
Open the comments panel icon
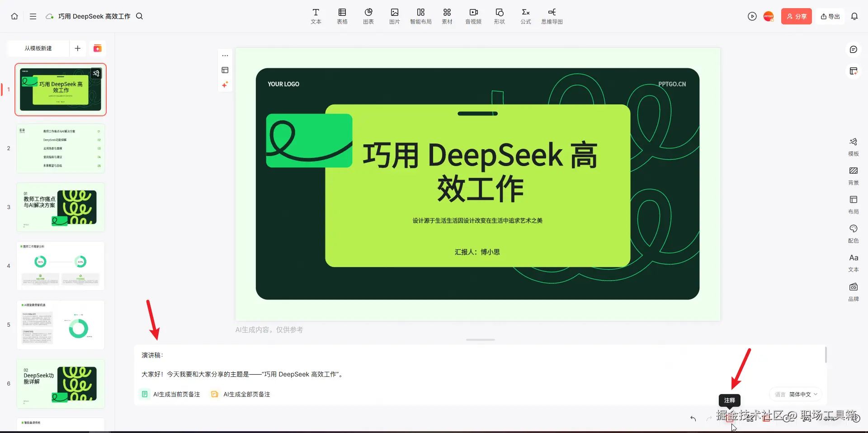pyautogui.click(x=854, y=49)
